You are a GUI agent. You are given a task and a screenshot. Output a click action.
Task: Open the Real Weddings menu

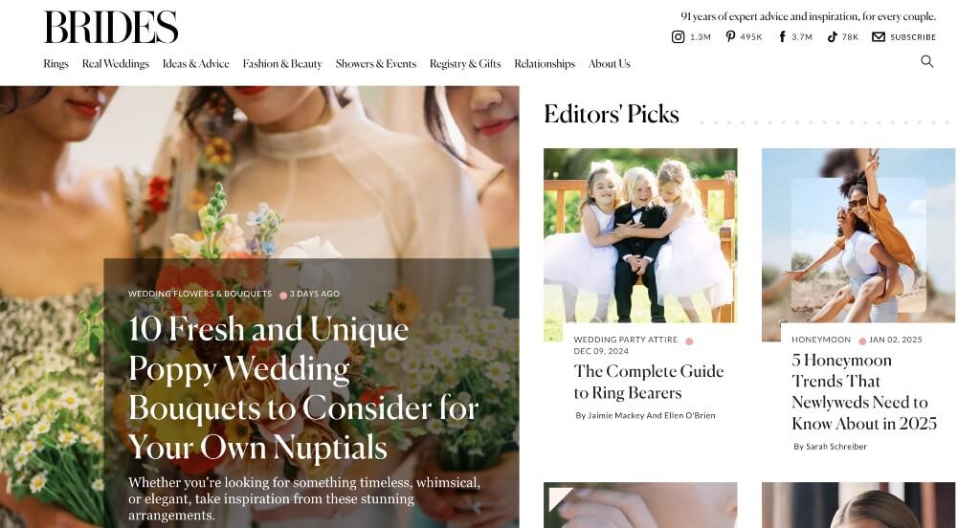[x=116, y=64]
